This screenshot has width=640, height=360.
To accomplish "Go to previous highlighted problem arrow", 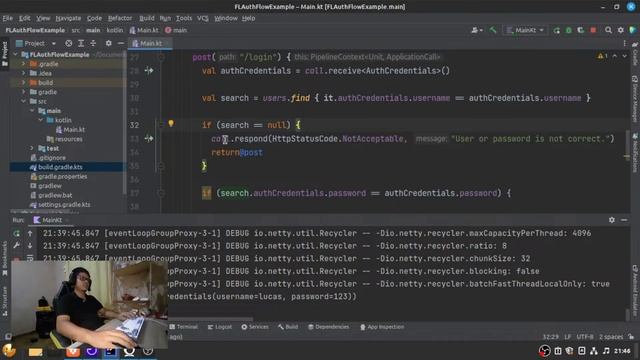I will [615, 56].
